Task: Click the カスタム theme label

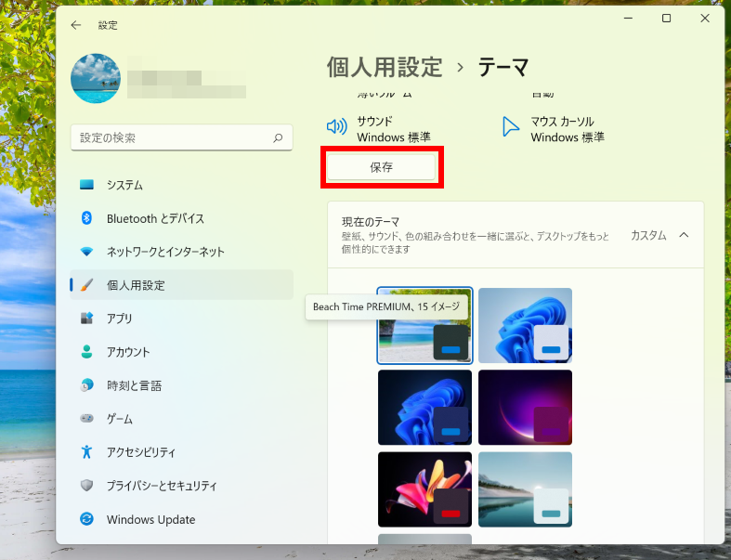Action: tap(648, 235)
